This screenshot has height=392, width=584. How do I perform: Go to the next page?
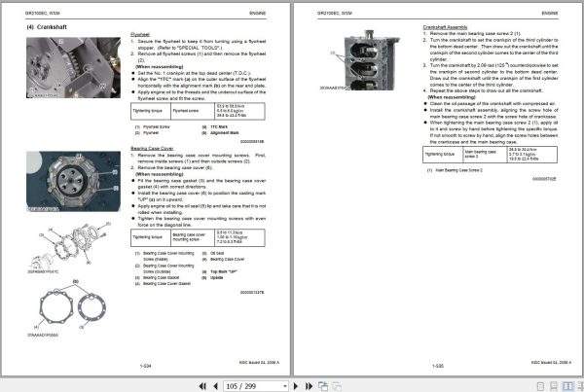(x=296, y=386)
